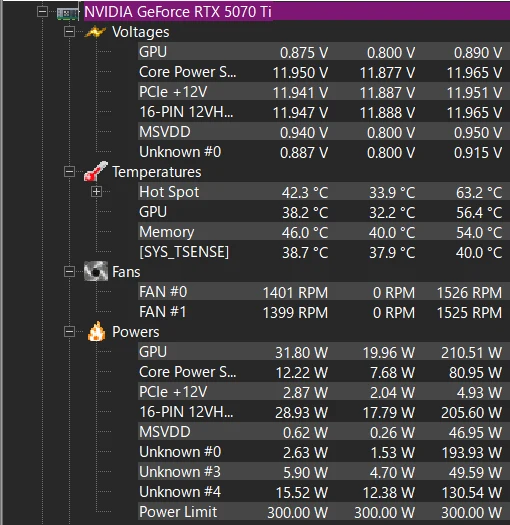Viewport: 510px width, 525px height.
Task: Select the Hot Spot temperature row
Action: [x=323, y=192]
